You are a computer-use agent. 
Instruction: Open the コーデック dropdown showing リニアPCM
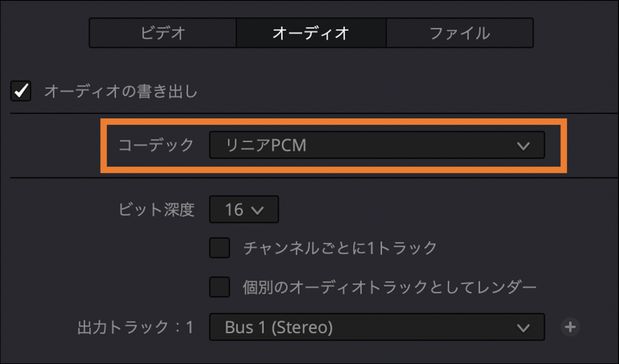377,145
